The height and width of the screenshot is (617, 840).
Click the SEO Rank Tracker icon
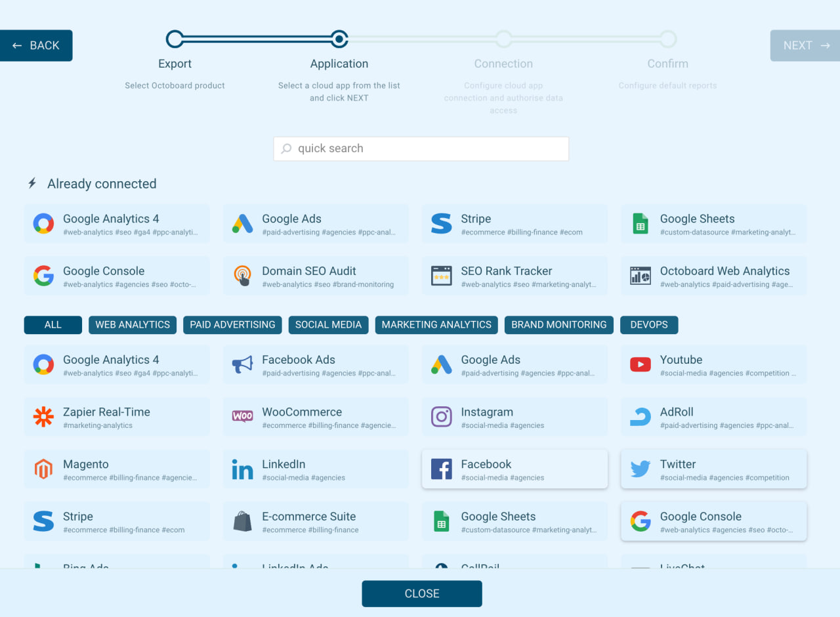(441, 276)
